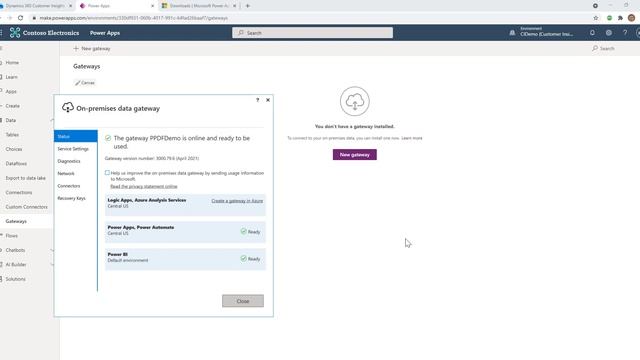Go to Home in the sidebar
The width and height of the screenshot is (640, 360).
[x=12, y=62]
